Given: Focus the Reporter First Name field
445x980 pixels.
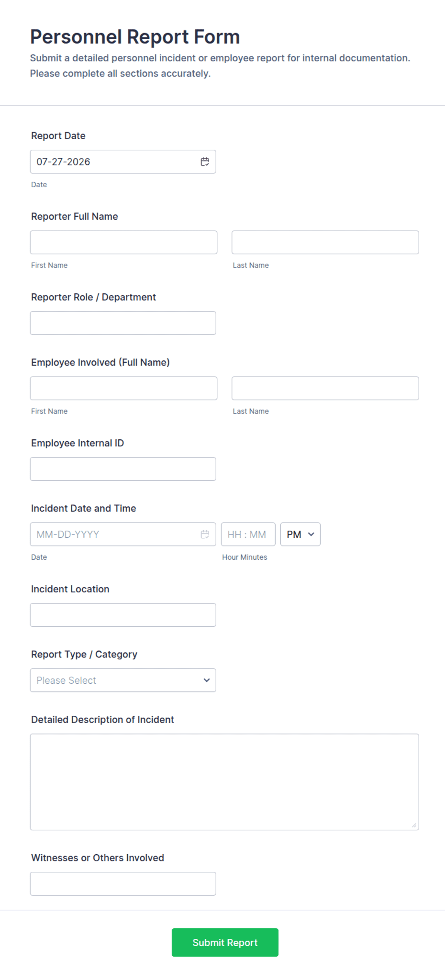Looking at the screenshot, I should coord(123,243).
